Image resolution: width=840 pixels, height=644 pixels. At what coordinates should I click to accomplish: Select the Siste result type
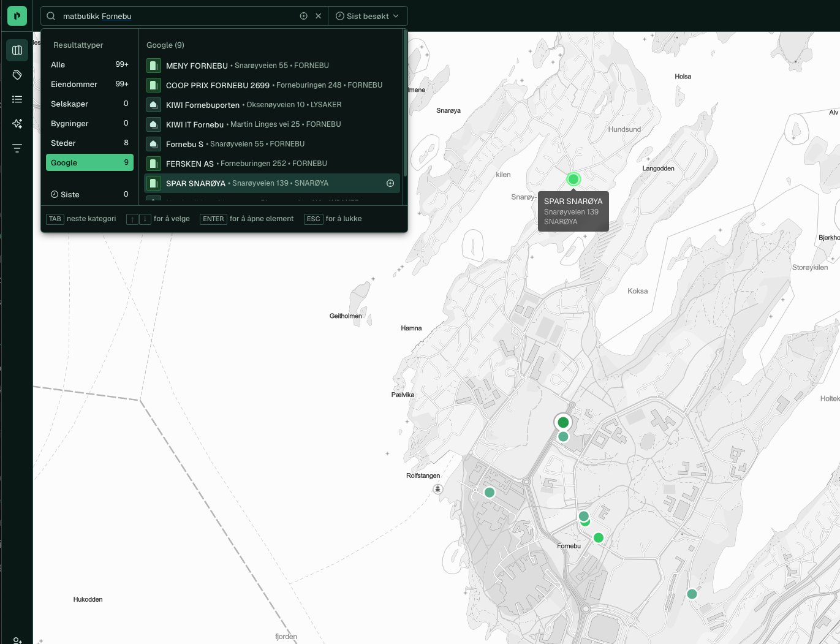[x=89, y=194]
